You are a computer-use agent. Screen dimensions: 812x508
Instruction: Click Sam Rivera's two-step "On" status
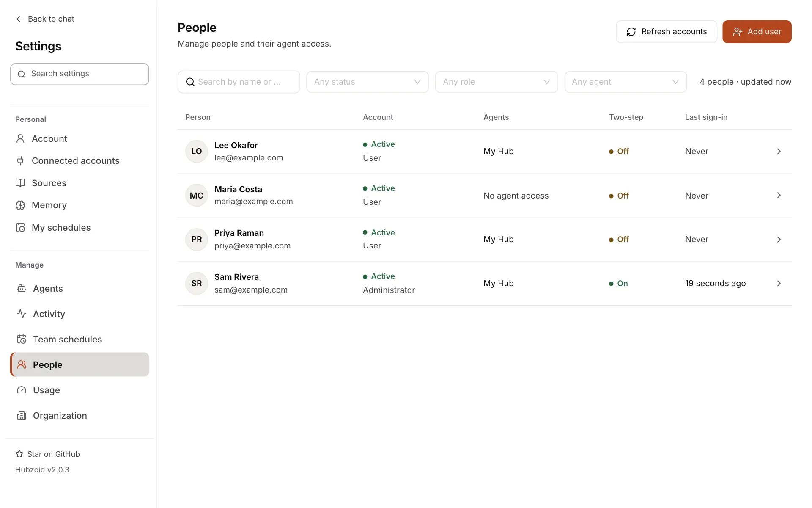pos(618,283)
